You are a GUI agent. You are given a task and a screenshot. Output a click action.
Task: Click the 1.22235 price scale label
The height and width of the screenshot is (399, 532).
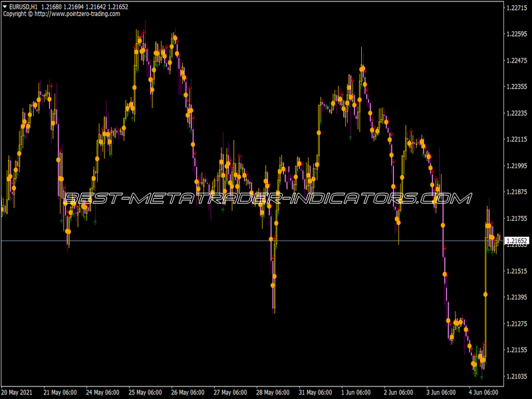click(517, 113)
